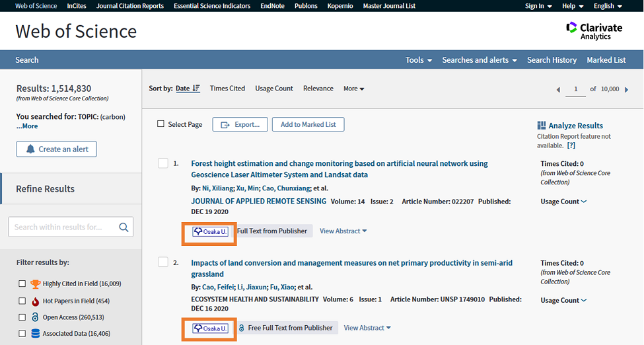Open Journal Citation Reports
This screenshot has width=644, height=345.
pos(129,6)
